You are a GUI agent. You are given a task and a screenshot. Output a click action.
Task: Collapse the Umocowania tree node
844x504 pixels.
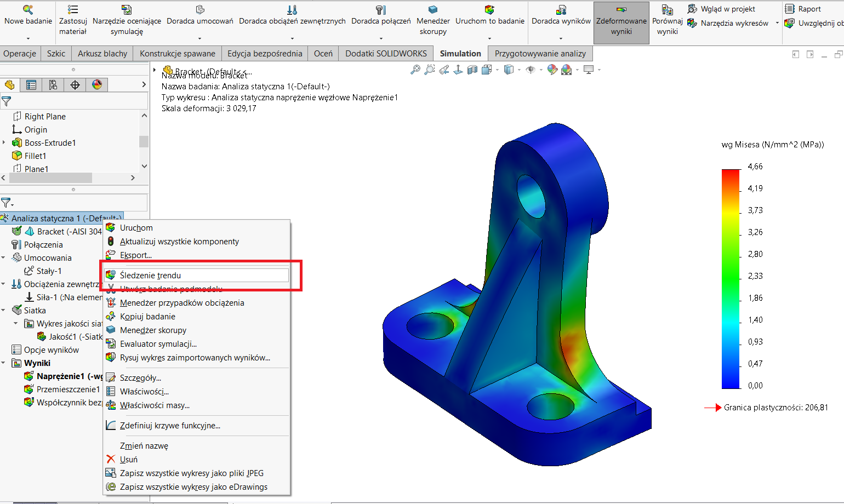point(3,257)
